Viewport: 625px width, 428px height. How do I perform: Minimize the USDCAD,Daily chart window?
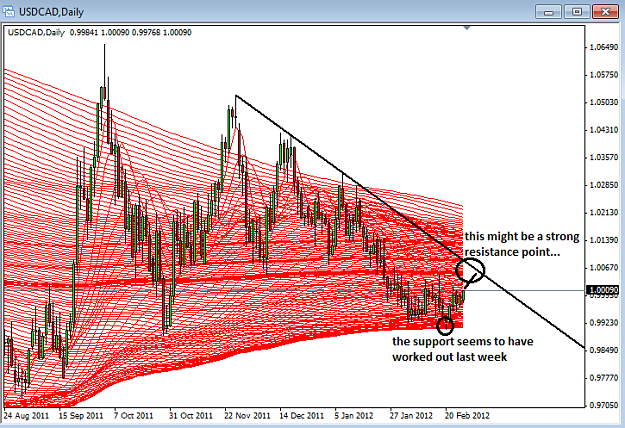[548, 12]
